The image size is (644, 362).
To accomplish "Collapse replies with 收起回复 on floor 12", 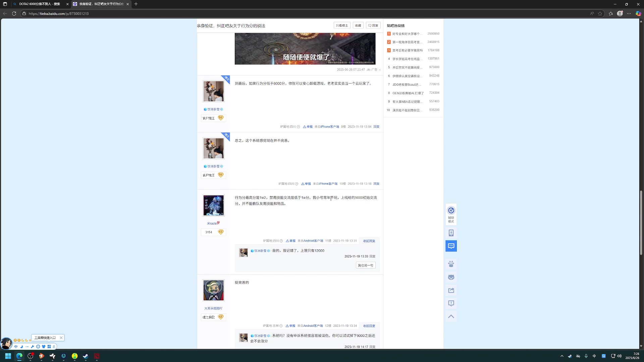I will click(369, 326).
